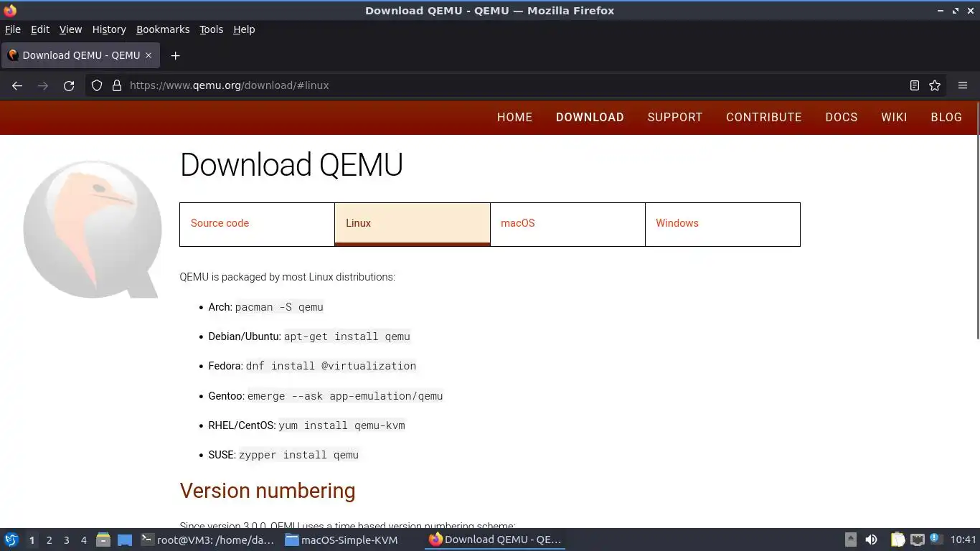Open the Firefox hamburger application menu
The width and height of the screenshot is (980, 551).
point(963,85)
